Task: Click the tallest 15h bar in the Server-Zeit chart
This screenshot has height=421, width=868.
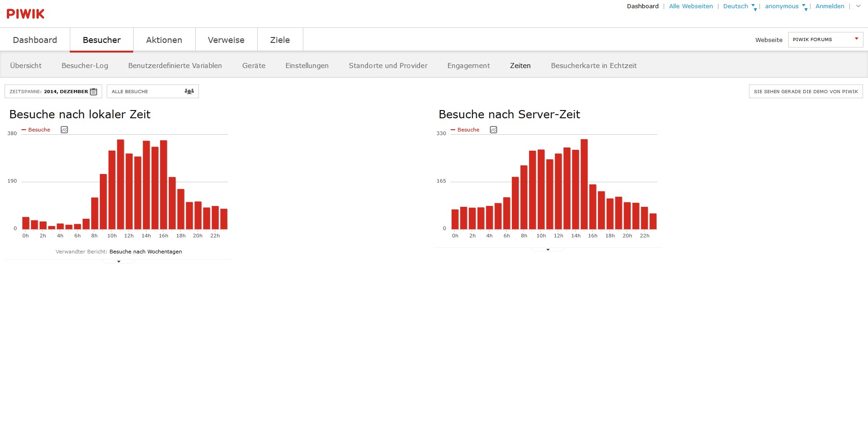Action: (x=584, y=184)
